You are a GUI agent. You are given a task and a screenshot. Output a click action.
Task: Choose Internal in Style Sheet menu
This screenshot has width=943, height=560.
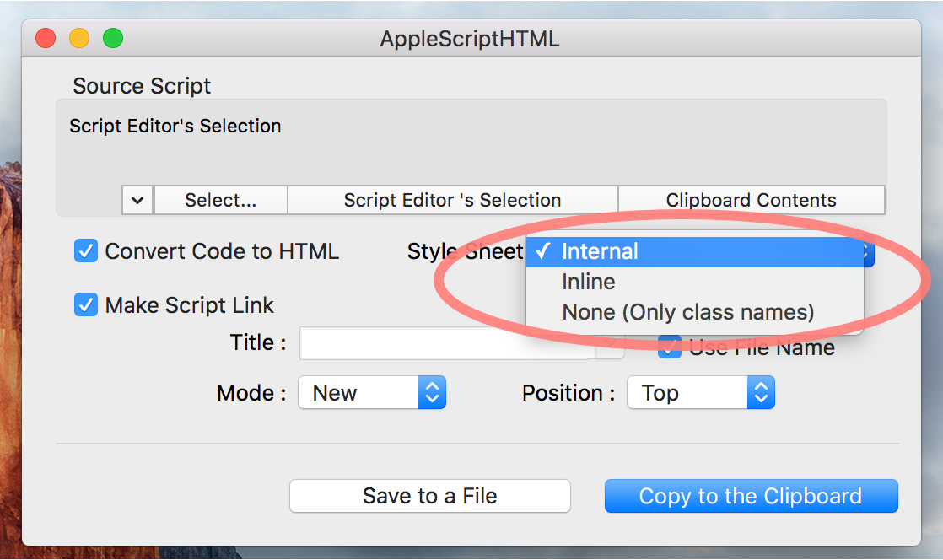(x=695, y=251)
